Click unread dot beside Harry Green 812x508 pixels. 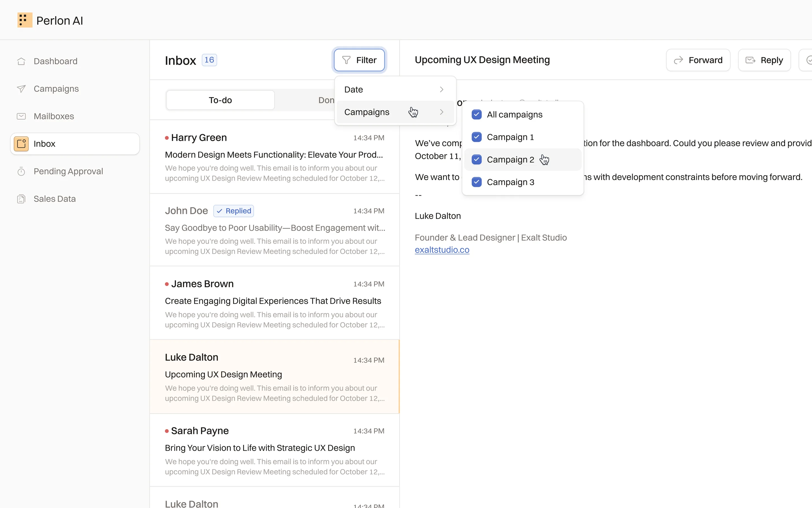pyautogui.click(x=167, y=138)
